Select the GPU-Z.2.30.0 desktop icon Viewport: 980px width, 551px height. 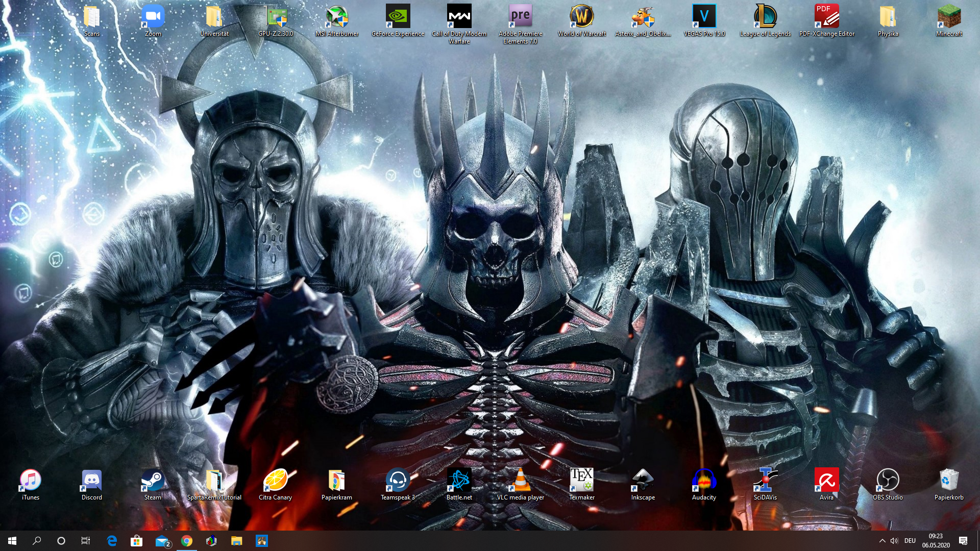[x=276, y=21]
